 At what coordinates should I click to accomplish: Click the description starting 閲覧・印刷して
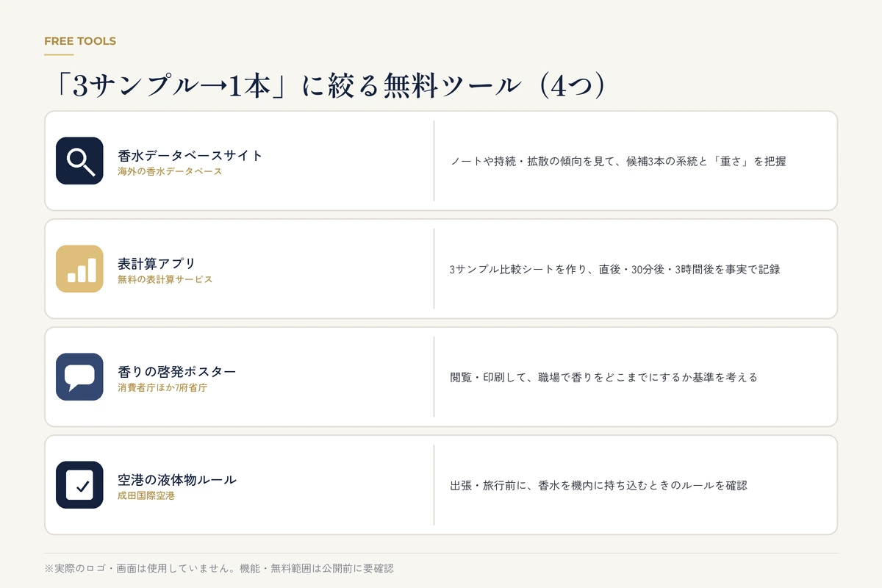tap(603, 377)
